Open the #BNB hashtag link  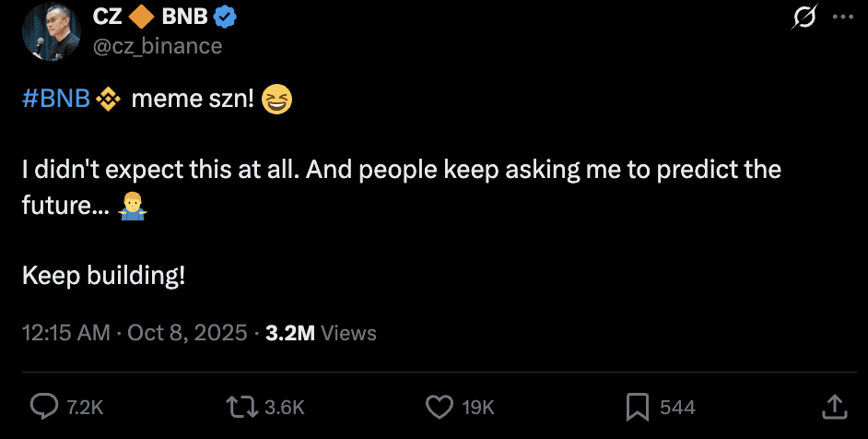[56, 99]
